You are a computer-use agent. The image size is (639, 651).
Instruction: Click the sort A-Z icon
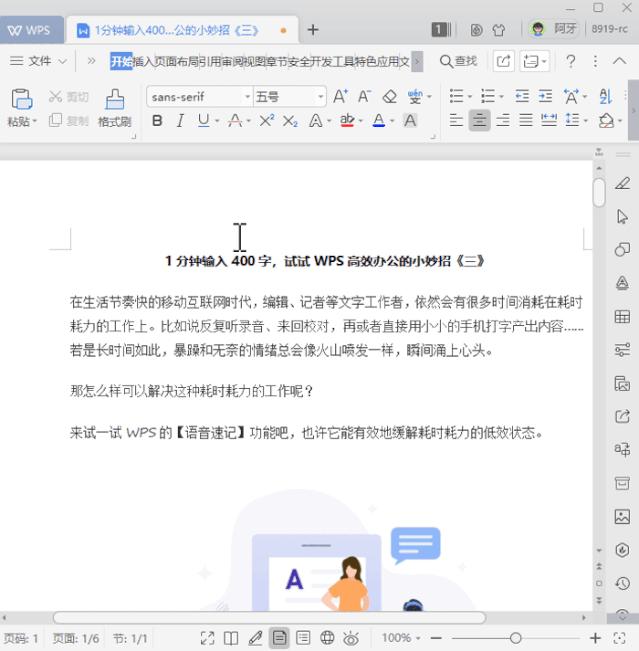tap(606, 97)
